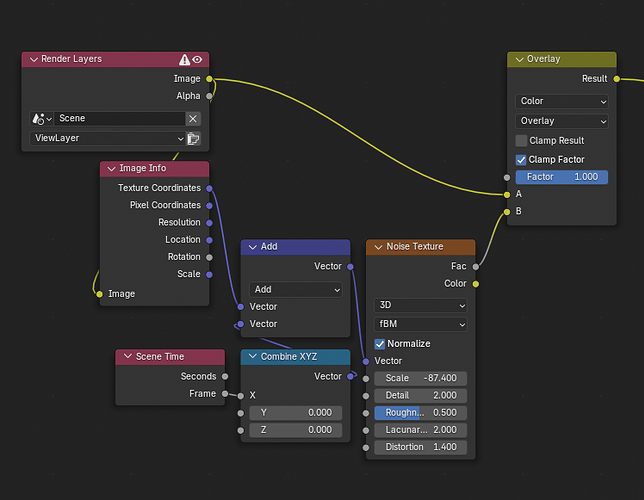Toggle the eye preview icon on Render Layers
644x500 pixels.
coord(198,60)
